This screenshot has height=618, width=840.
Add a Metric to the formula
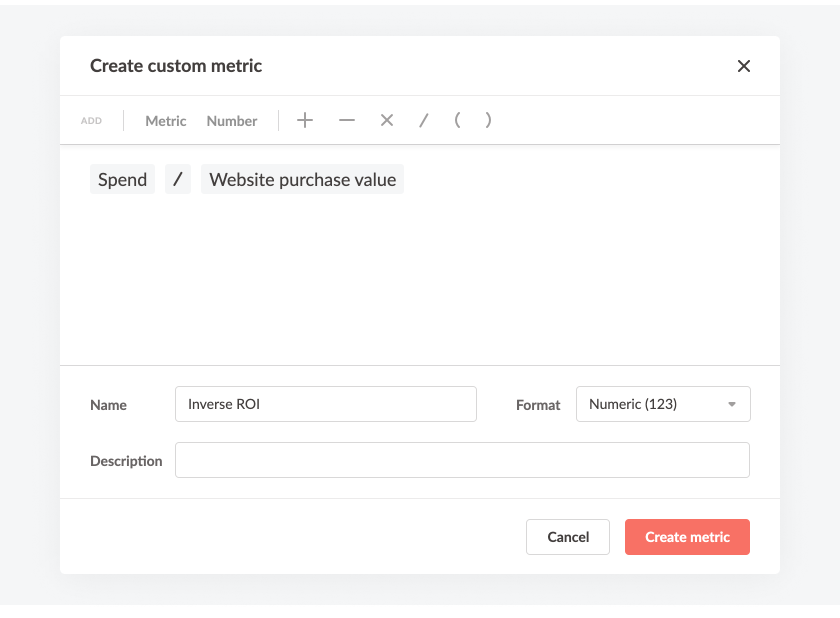(x=166, y=121)
